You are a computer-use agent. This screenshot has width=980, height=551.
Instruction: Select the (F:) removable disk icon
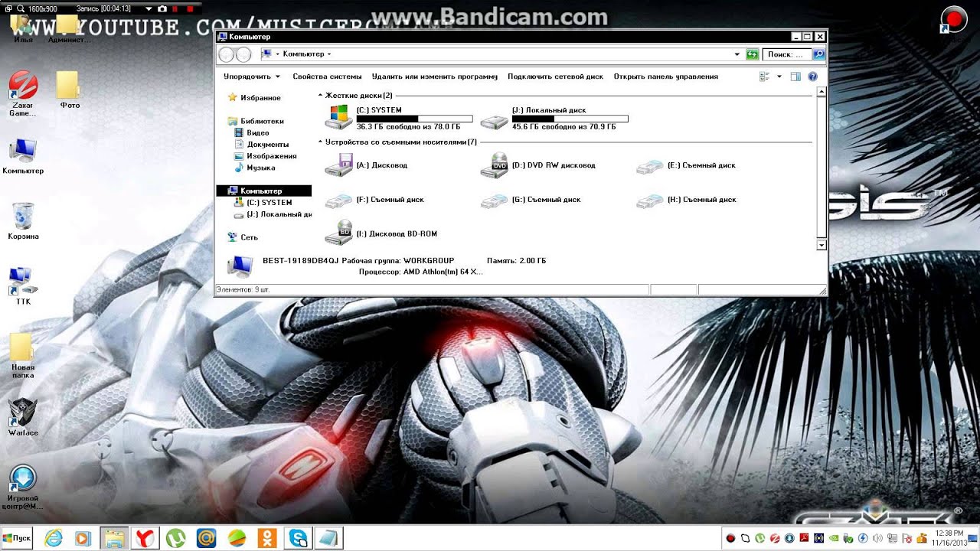tap(338, 201)
